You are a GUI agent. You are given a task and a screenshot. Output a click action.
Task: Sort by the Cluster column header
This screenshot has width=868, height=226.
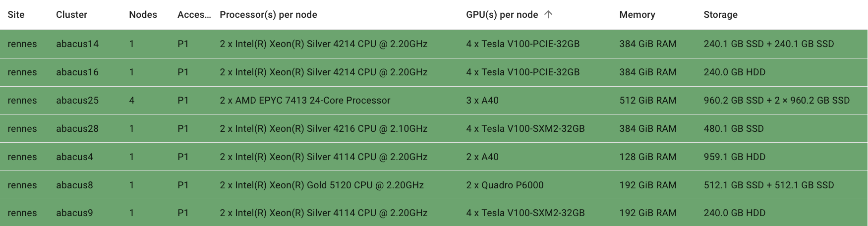71,15
